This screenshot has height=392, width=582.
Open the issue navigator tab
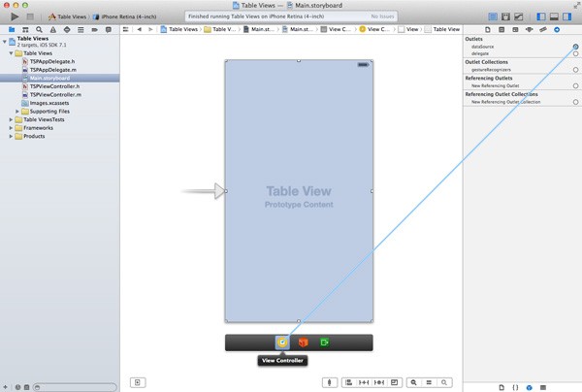[x=53, y=29]
